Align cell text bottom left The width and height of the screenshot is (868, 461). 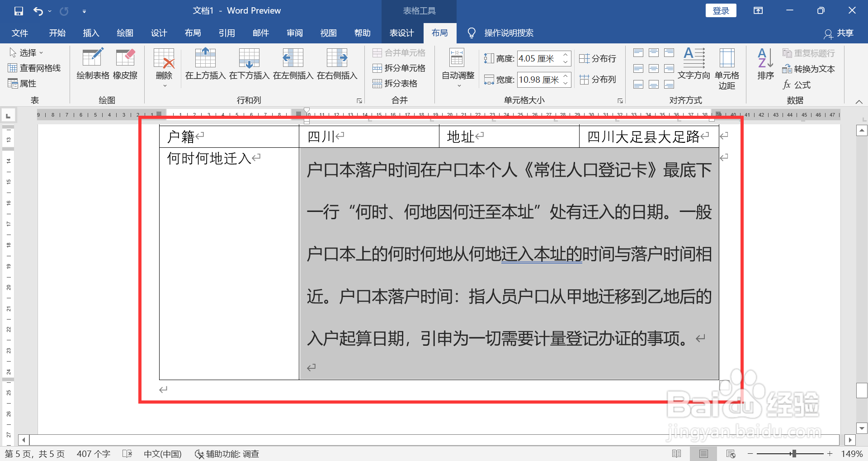point(638,85)
